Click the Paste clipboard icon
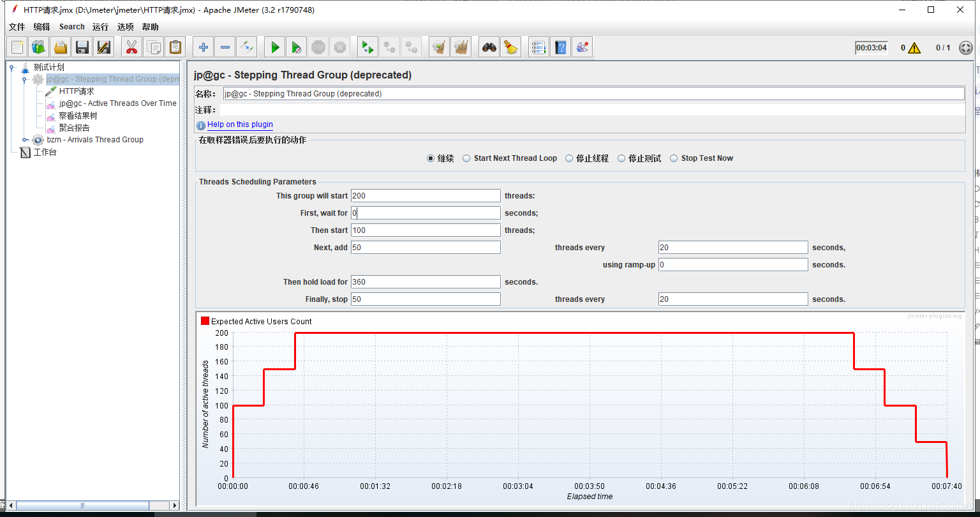This screenshot has height=517, width=980. click(175, 47)
